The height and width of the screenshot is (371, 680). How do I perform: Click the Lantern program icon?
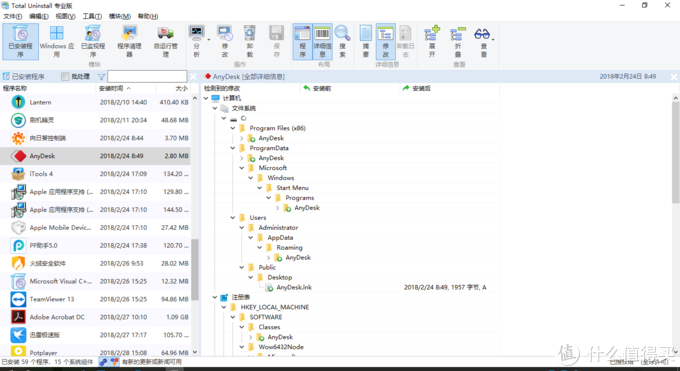click(18, 102)
